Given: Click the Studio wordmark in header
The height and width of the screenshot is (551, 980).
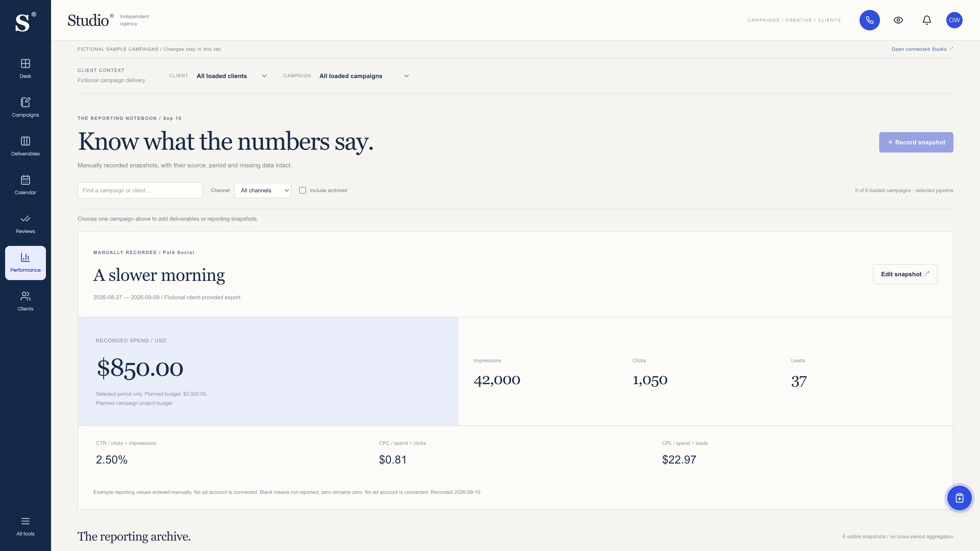Looking at the screenshot, I should [x=91, y=20].
